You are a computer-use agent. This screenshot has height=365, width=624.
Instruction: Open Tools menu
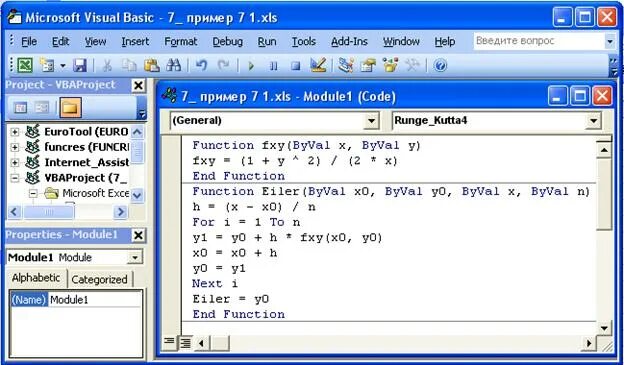tap(304, 41)
